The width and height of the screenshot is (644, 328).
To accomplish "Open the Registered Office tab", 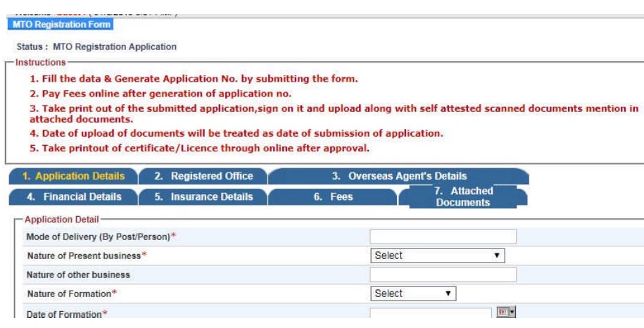I will (203, 176).
